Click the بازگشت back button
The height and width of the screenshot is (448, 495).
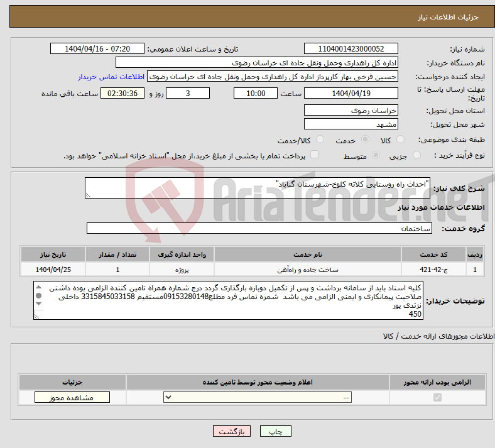(232, 431)
